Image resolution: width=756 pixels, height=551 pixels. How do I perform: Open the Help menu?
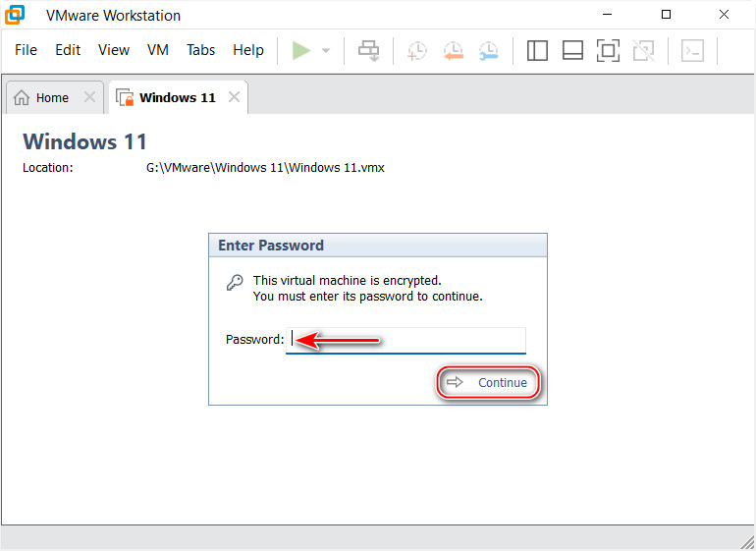[x=247, y=50]
